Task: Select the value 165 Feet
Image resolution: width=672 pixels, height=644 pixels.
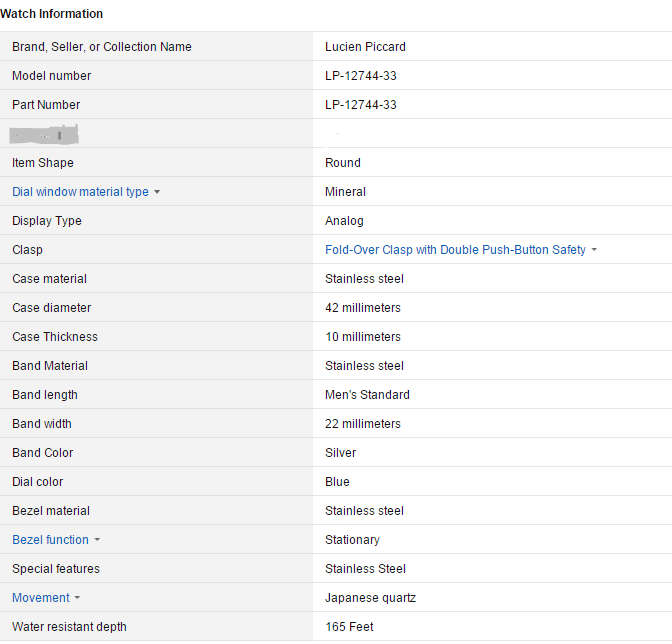Action: [x=349, y=627]
